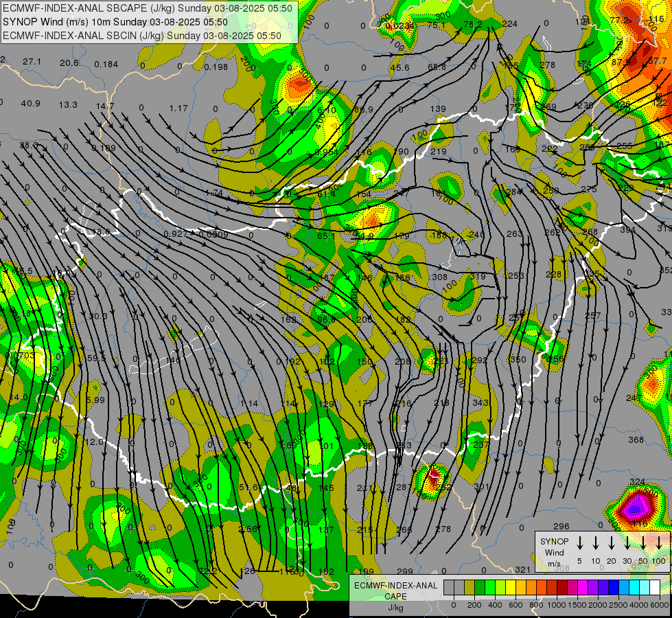
Task: Click the 5 m/s wind arrow symbol
Action: 579,543
